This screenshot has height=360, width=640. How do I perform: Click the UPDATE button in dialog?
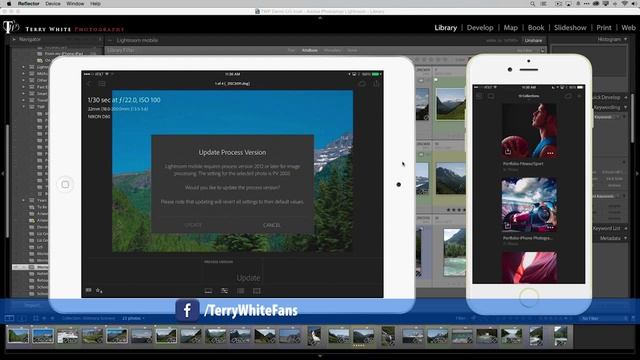pyautogui.click(x=193, y=225)
